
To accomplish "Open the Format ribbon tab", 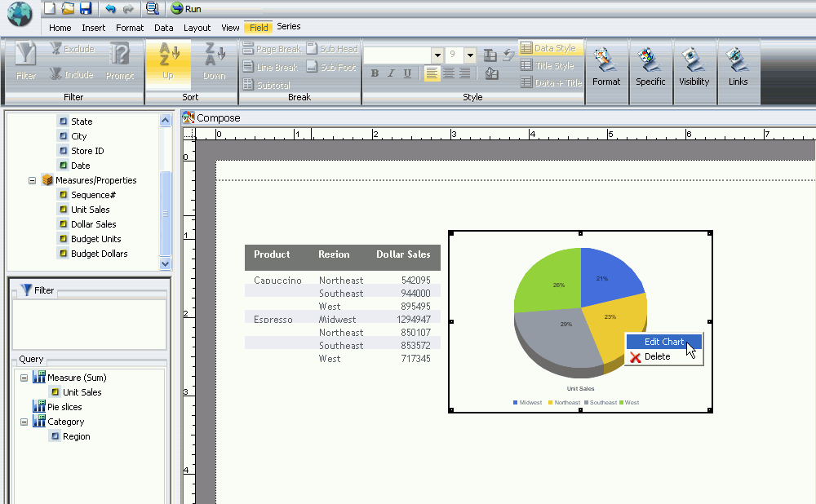I will (x=130, y=28).
